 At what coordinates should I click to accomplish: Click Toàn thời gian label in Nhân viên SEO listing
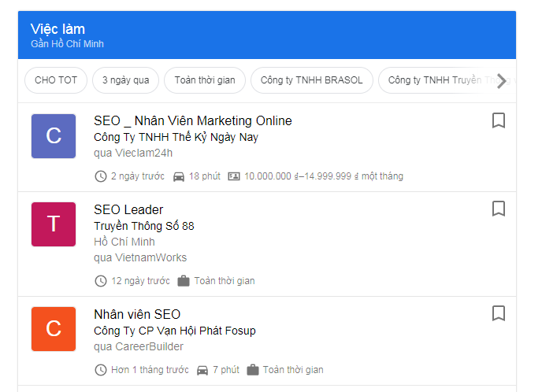tap(293, 369)
